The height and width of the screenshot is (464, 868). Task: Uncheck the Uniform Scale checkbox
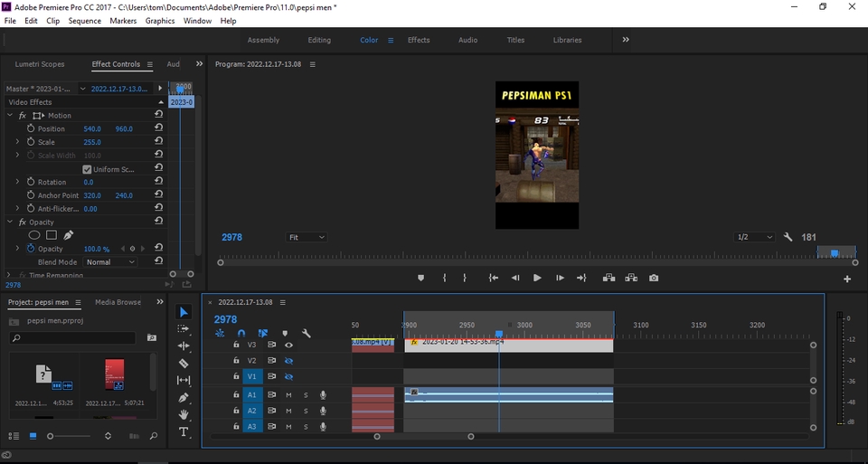(87, 169)
